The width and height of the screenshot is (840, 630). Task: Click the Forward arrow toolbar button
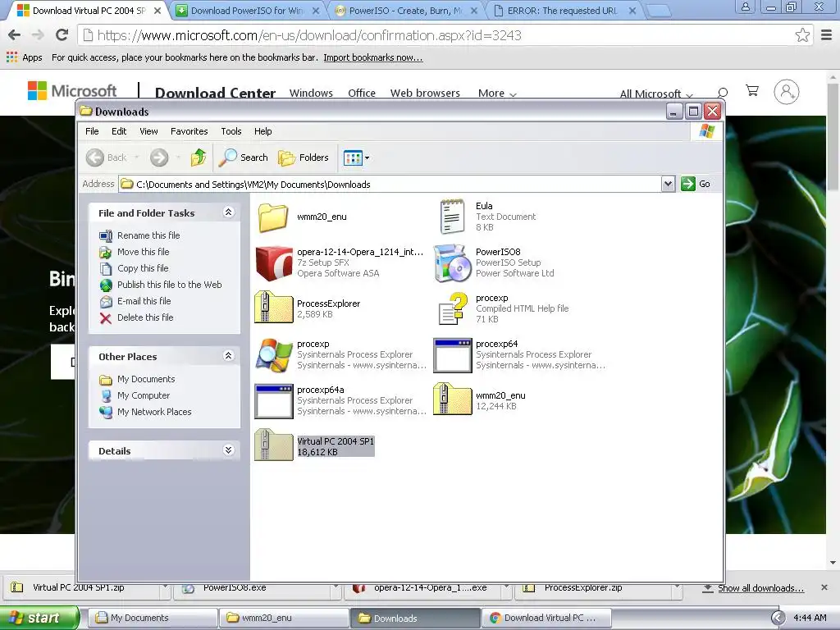click(x=159, y=157)
